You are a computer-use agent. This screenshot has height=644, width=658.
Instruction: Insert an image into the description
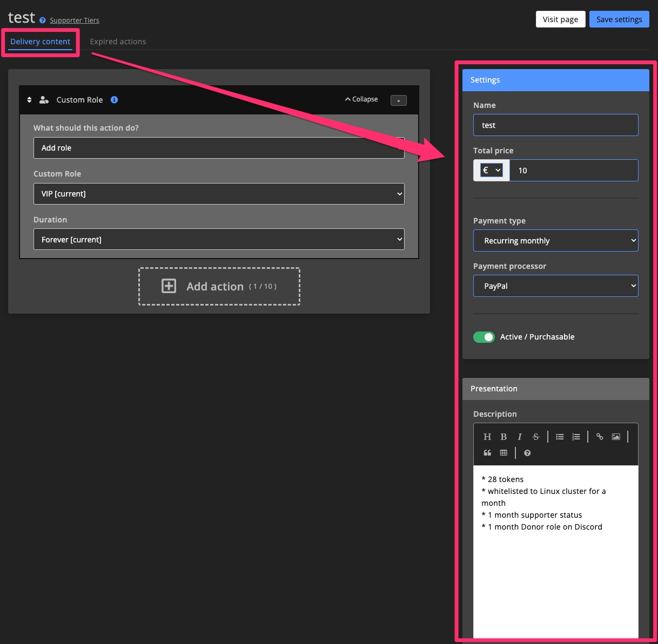click(x=616, y=436)
